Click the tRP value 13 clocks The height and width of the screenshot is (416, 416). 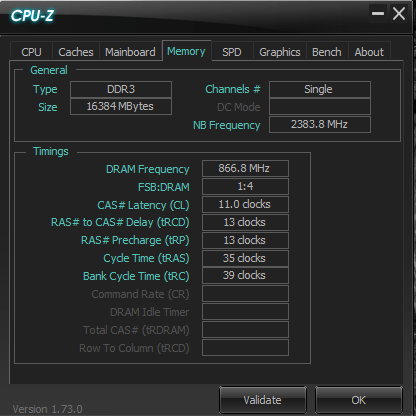245,240
